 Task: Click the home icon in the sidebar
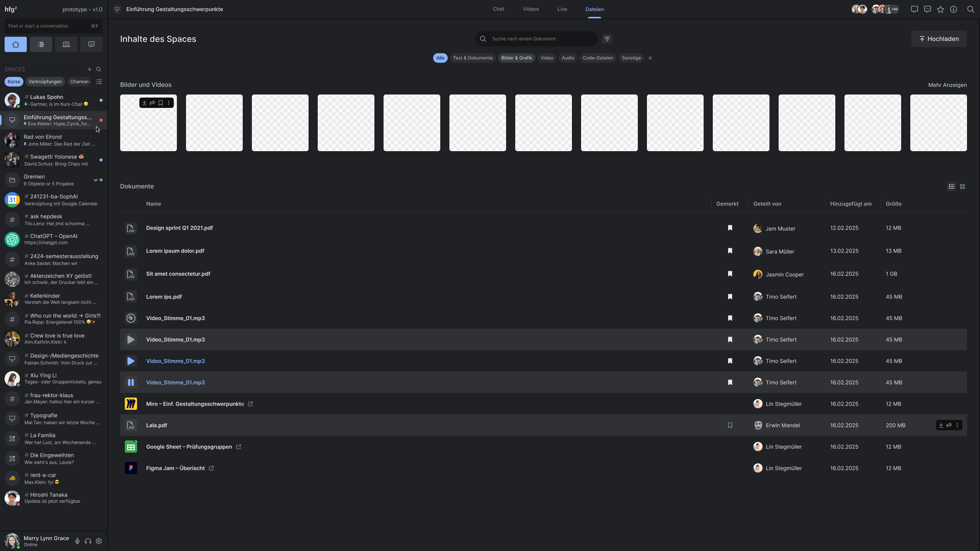(x=16, y=44)
